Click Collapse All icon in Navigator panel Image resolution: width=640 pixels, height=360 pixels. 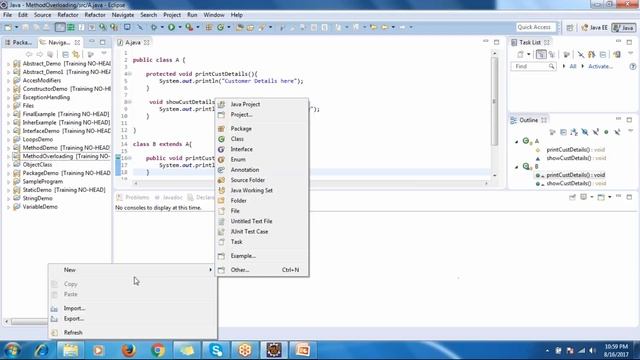point(65,54)
